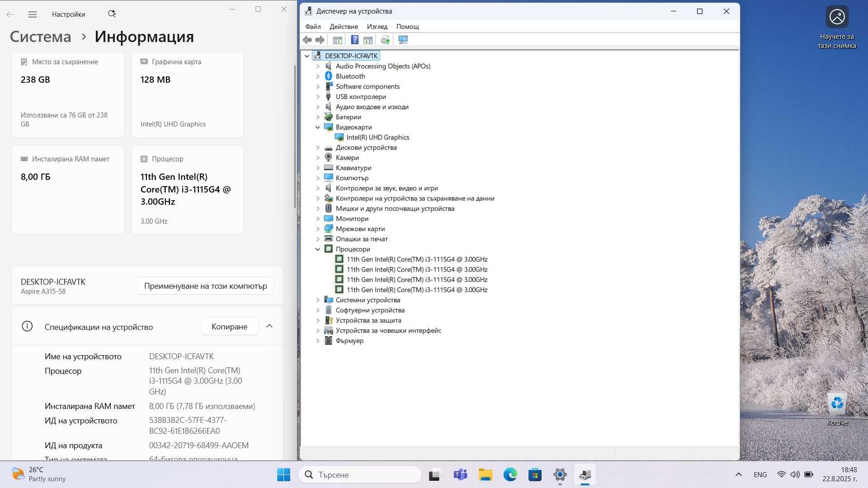Open the weather widget showing 26°C

pyautogui.click(x=39, y=474)
